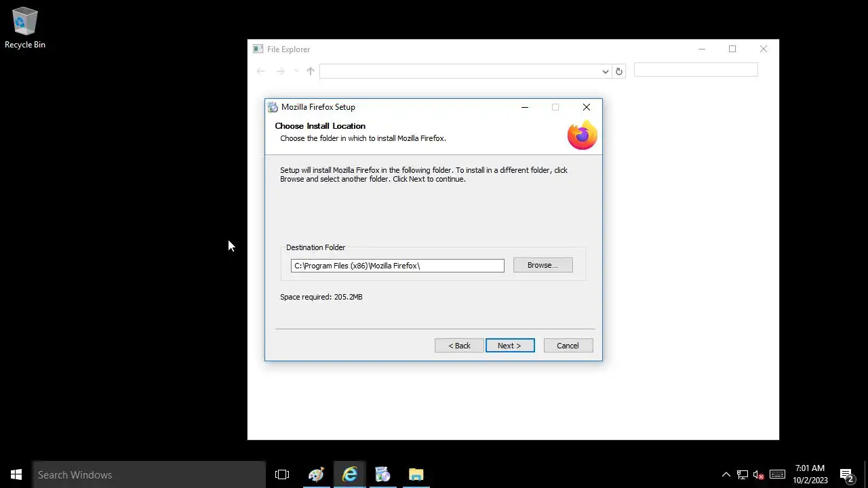Click the paint-style app icon on taskbar
The height and width of the screenshot is (488, 868).
[316, 474]
